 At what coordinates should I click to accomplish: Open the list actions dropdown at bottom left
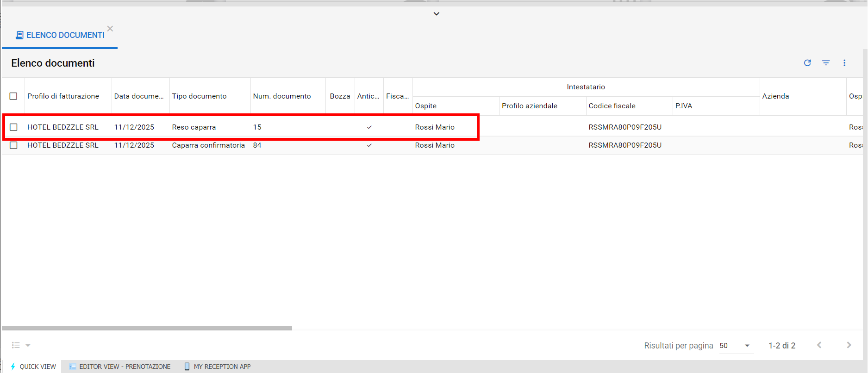tap(21, 345)
